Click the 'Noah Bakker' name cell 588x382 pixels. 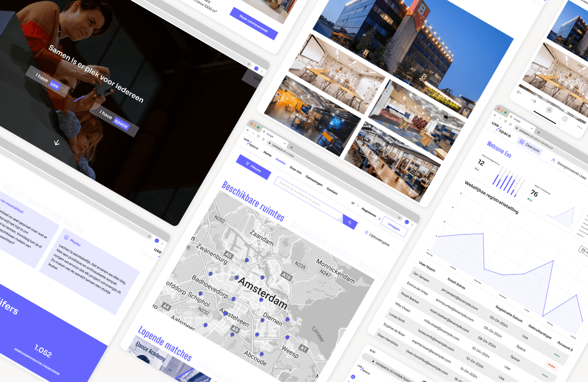410,298
